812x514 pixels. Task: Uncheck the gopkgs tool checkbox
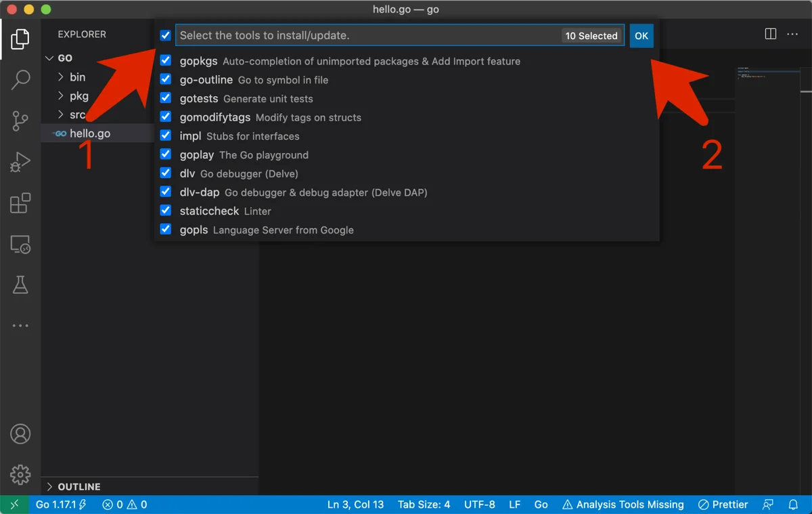pos(166,61)
